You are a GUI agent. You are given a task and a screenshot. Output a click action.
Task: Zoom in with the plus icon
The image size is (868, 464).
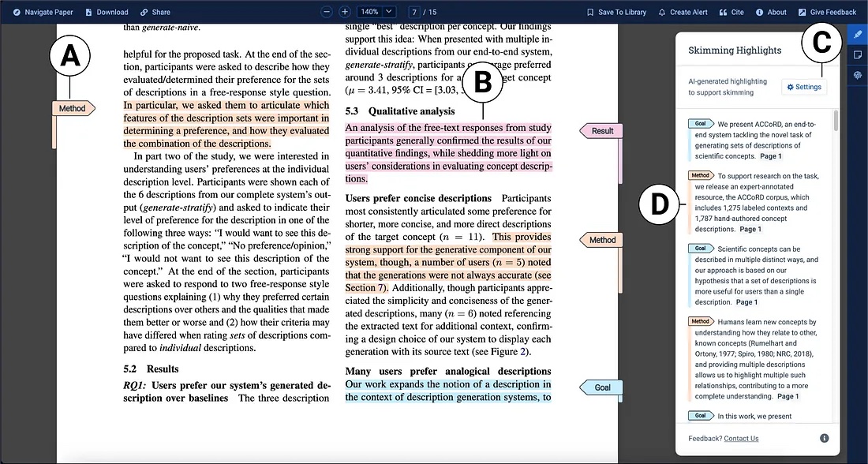pyautogui.click(x=345, y=12)
